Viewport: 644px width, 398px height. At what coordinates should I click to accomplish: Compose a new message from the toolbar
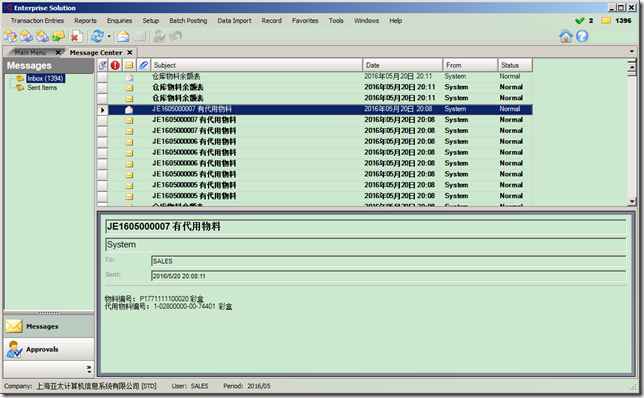coord(10,37)
